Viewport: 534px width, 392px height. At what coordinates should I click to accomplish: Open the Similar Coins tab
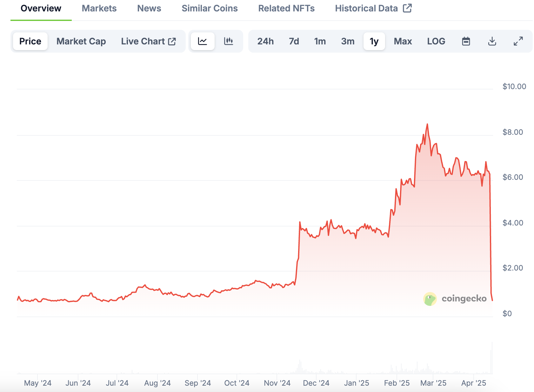pos(210,8)
